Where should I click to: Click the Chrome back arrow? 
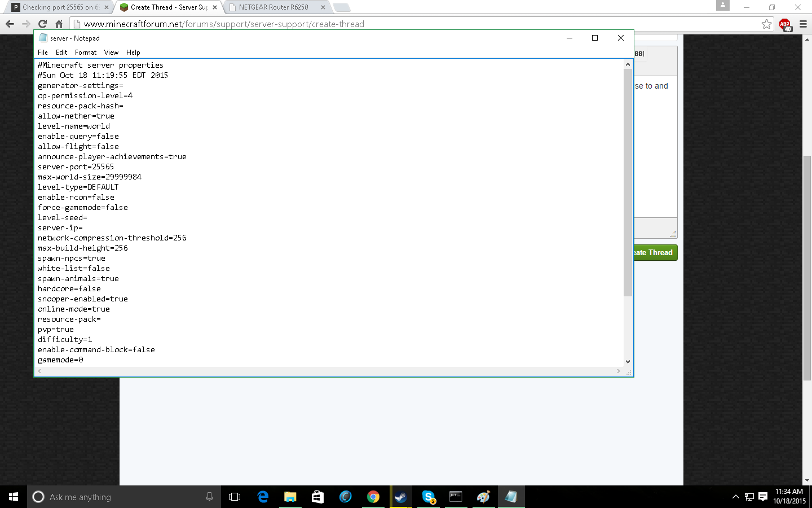(10, 24)
